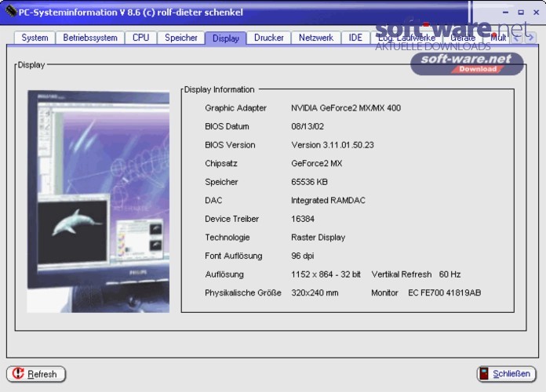Click the Chipsatz value GeForce2 MX
The width and height of the screenshot is (546, 392).
click(316, 163)
